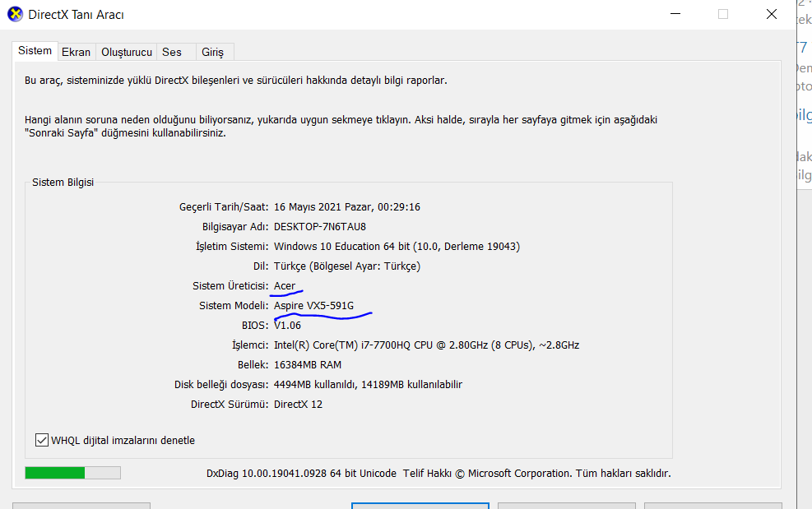Click the DirectX Tanı Aracı title bar icon

15,14
